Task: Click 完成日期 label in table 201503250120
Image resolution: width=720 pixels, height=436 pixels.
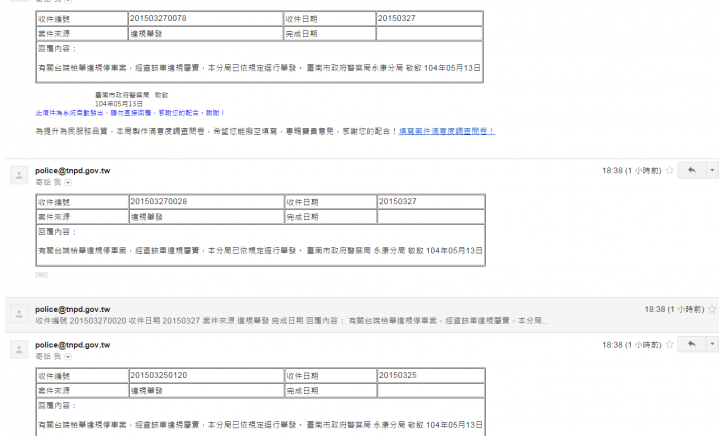Action: [302, 391]
